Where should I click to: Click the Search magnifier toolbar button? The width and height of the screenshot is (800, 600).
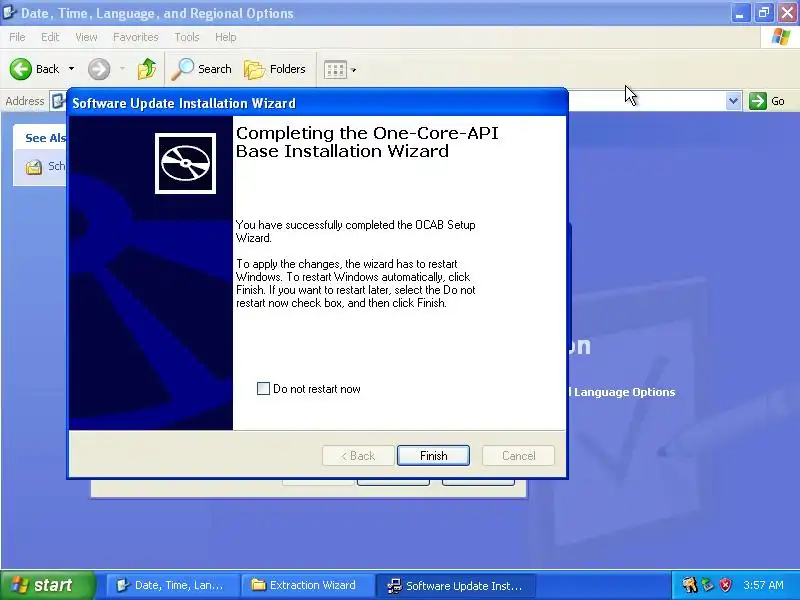tap(201, 69)
